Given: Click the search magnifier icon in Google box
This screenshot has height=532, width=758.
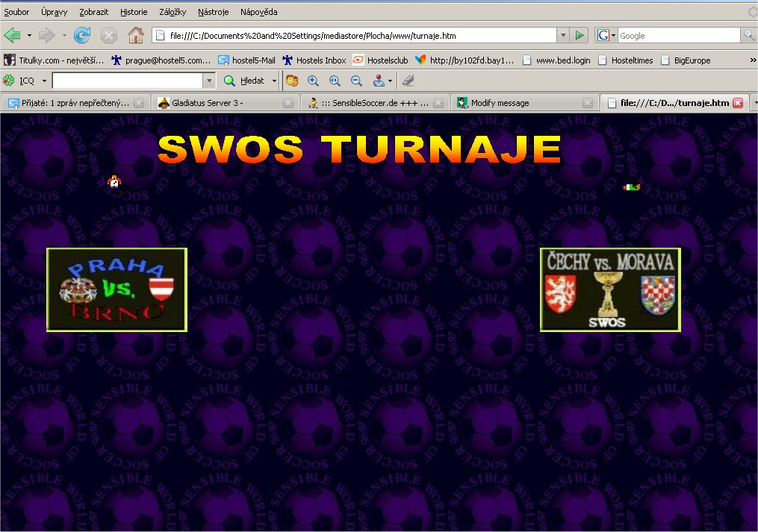Looking at the screenshot, I should 748,35.
